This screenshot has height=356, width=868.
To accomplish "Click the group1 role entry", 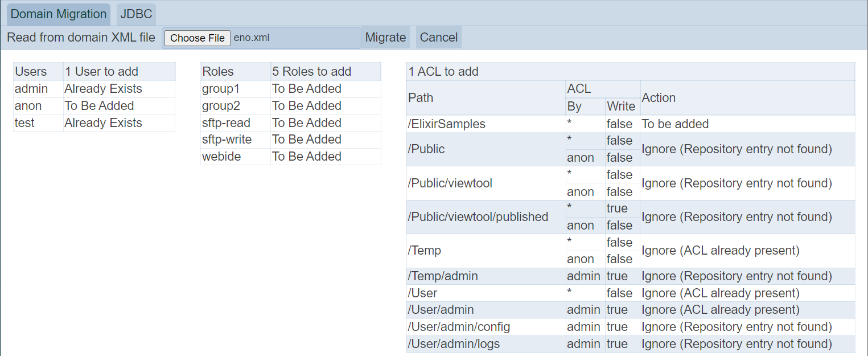I will pyautogui.click(x=219, y=89).
